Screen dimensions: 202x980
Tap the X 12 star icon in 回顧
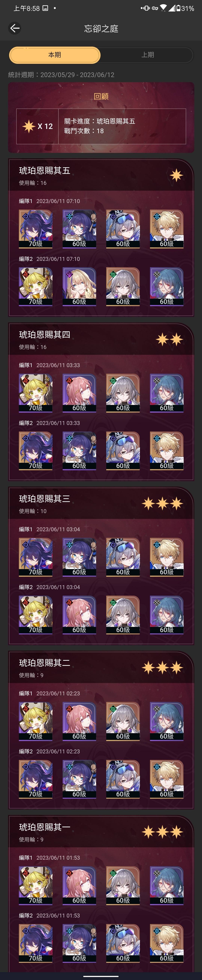click(x=29, y=126)
